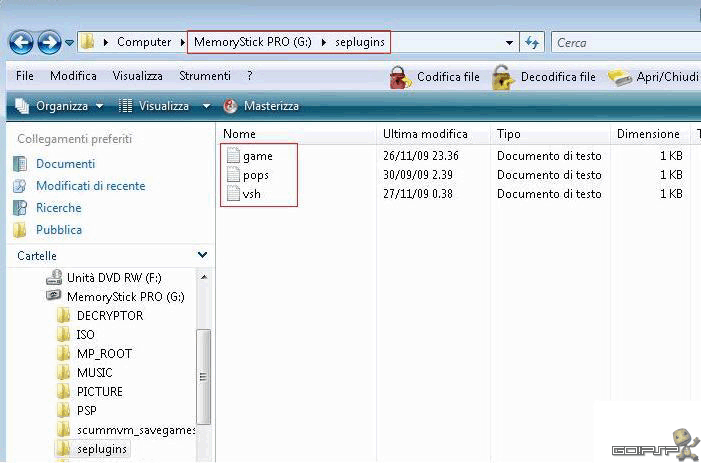Open the recent pages dropdown beside Forward
The height and width of the screenshot is (463, 701).
(x=69, y=43)
